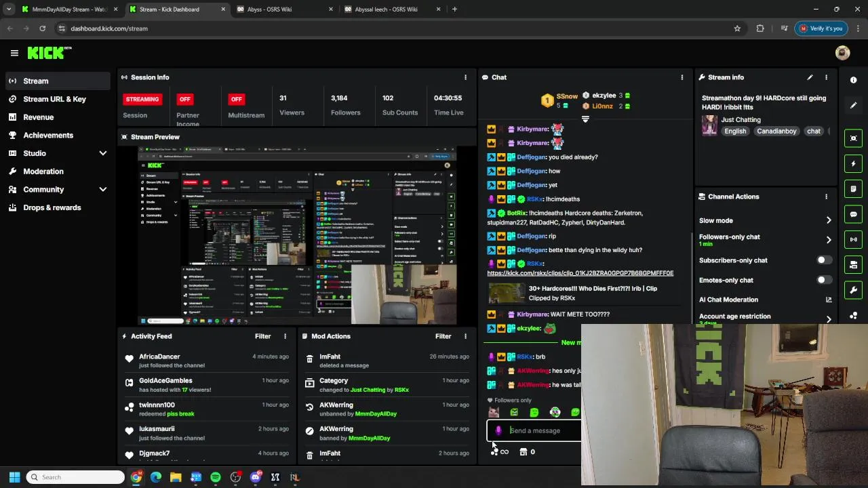Toggle the Partner Income OFF badge
This screenshot has height=488, width=868.
[x=185, y=99]
